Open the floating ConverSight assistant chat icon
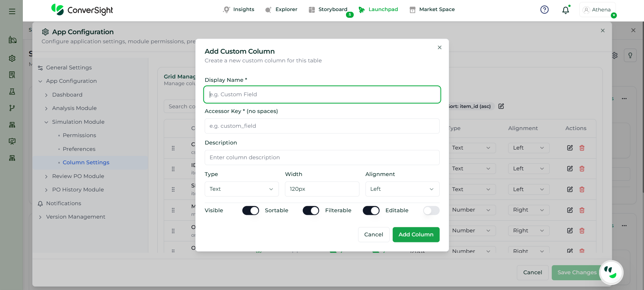This screenshot has width=644, height=290. pos(611,272)
